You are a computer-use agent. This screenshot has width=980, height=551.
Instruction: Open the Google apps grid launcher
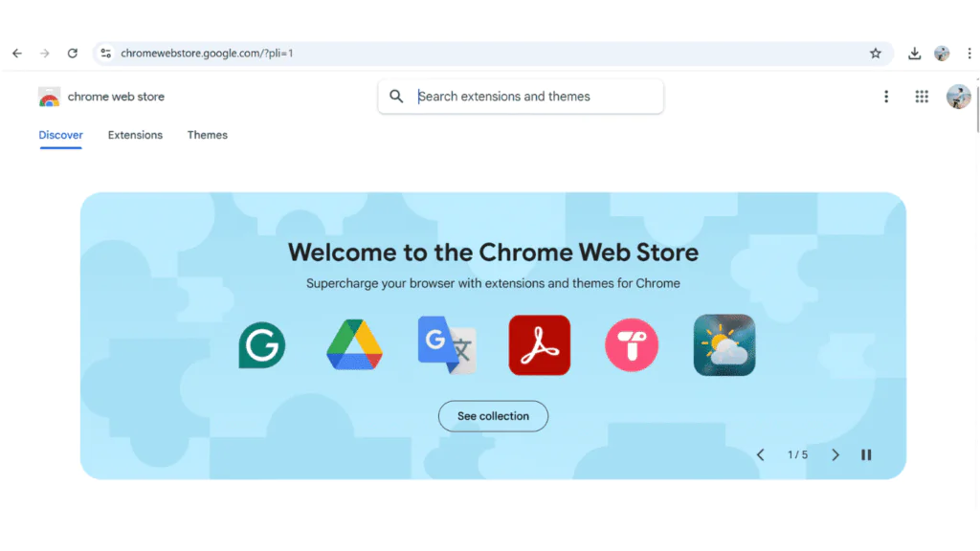click(922, 97)
